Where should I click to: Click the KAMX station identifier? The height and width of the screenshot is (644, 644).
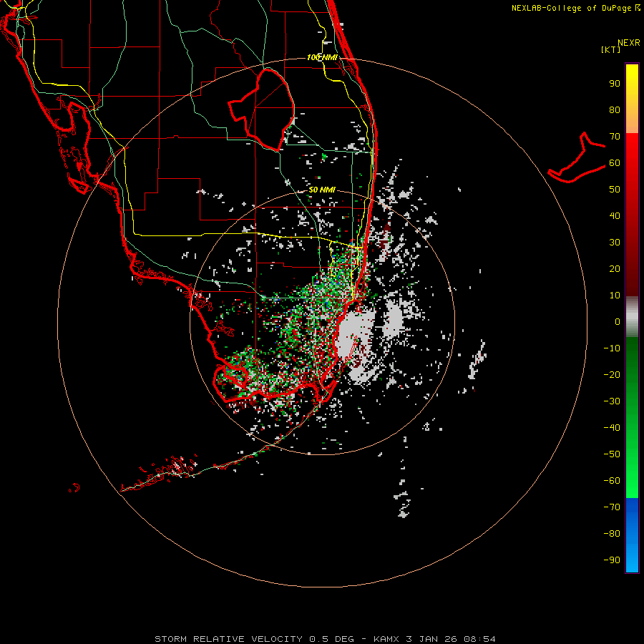[386, 639]
